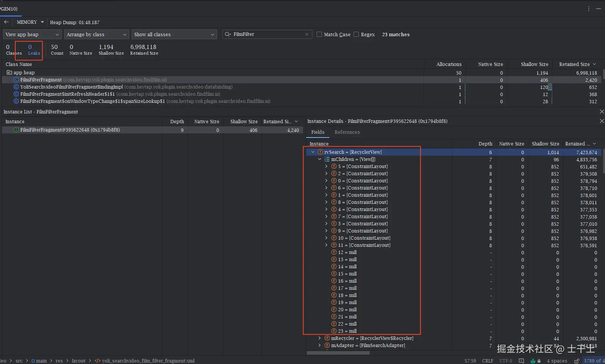Click FilmFilterFragment$onWindowTypeChange class icon
This screenshot has height=364, width=605.
pos(16,101)
